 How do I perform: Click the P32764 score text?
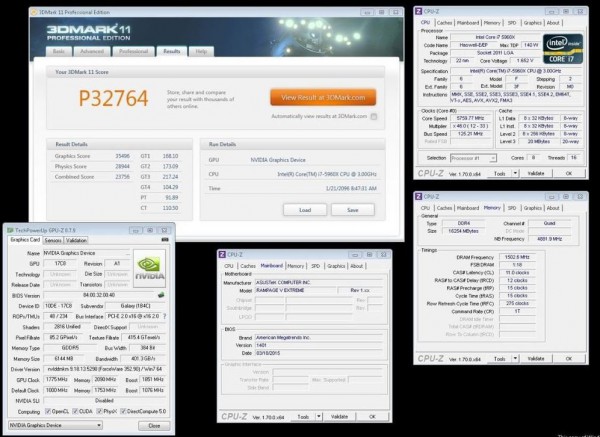[x=113, y=98]
